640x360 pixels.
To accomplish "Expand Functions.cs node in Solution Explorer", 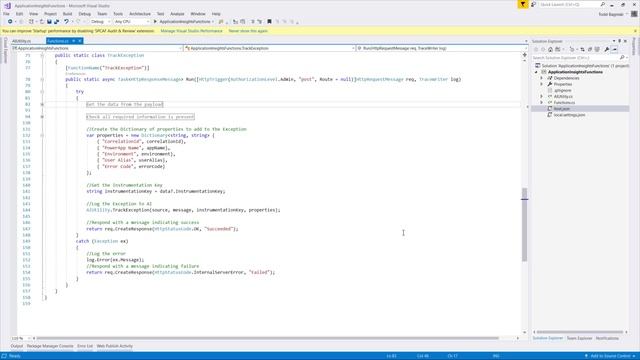I will coord(542,103).
